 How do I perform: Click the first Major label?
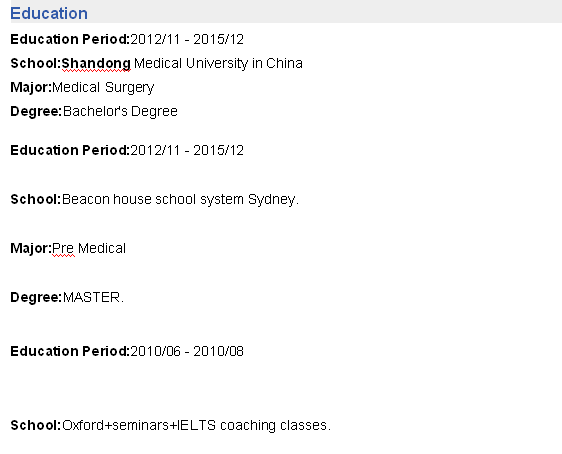[x=31, y=87]
